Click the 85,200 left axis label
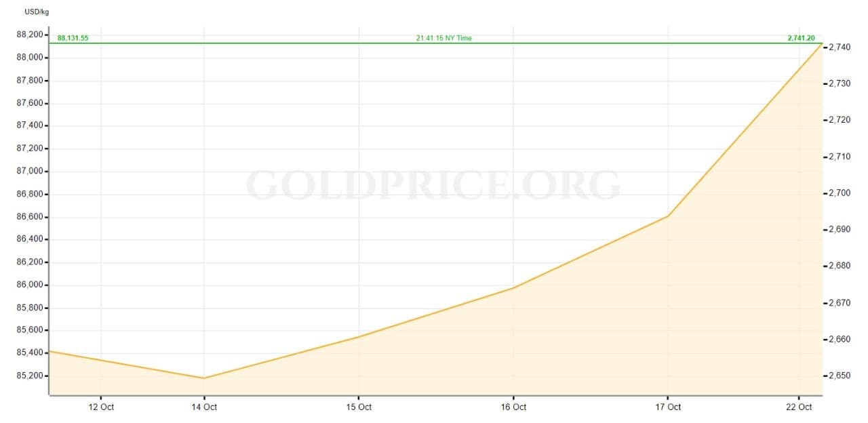 [32, 376]
